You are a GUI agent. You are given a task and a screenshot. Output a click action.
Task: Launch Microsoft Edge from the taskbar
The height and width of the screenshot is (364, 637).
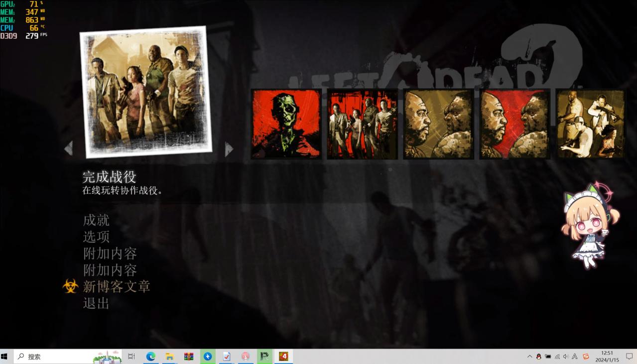(x=150, y=357)
